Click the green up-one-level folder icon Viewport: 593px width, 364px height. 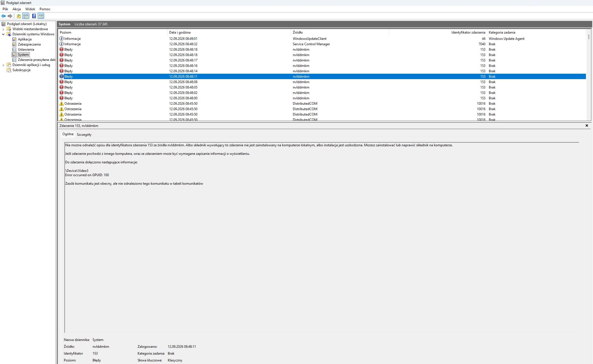pos(19,16)
